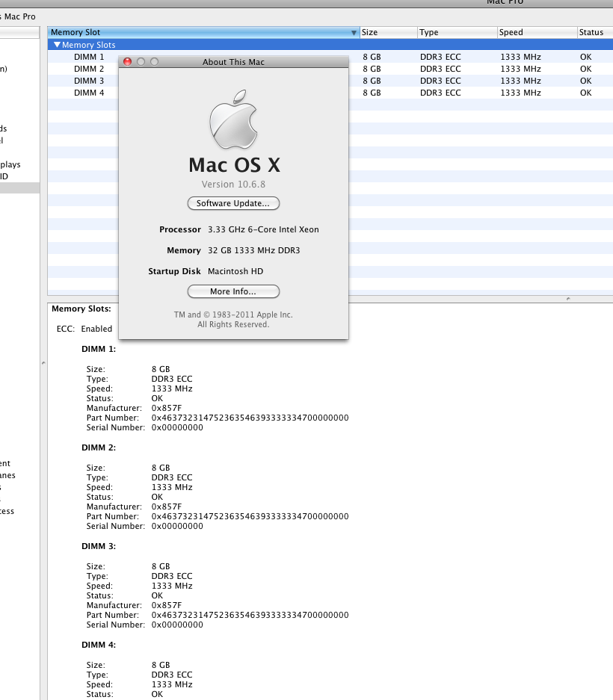This screenshot has width=613, height=700.
Task: Close the About This Mac window
Action: click(127, 61)
